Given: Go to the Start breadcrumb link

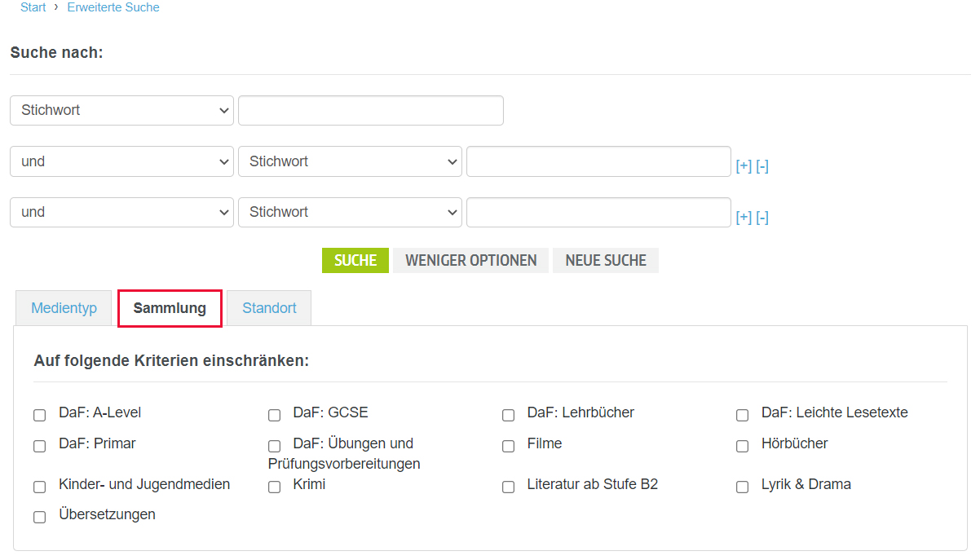Looking at the screenshot, I should [x=33, y=7].
